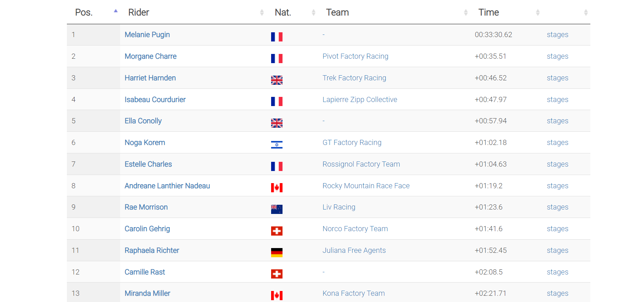This screenshot has width=644, height=302.
Task: Click the Swiss flag beside Carolin Gehrig
Action: pyautogui.click(x=277, y=231)
